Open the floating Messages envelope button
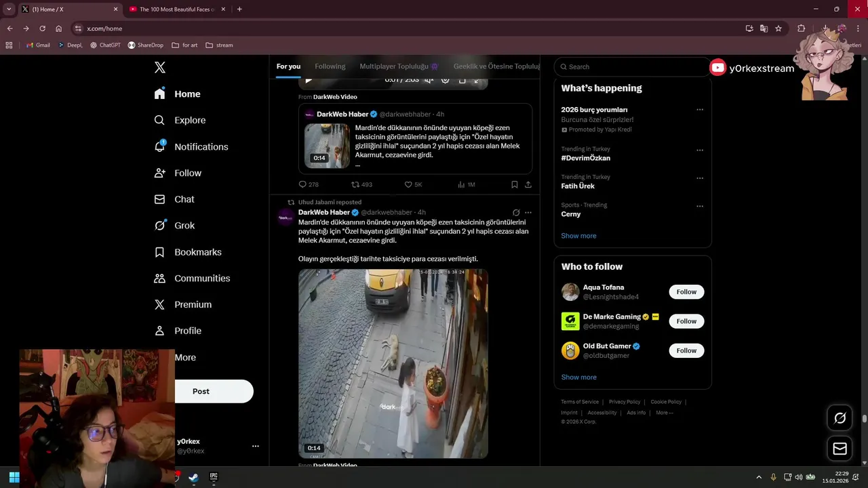The image size is (868, 488). pos(840,449)
